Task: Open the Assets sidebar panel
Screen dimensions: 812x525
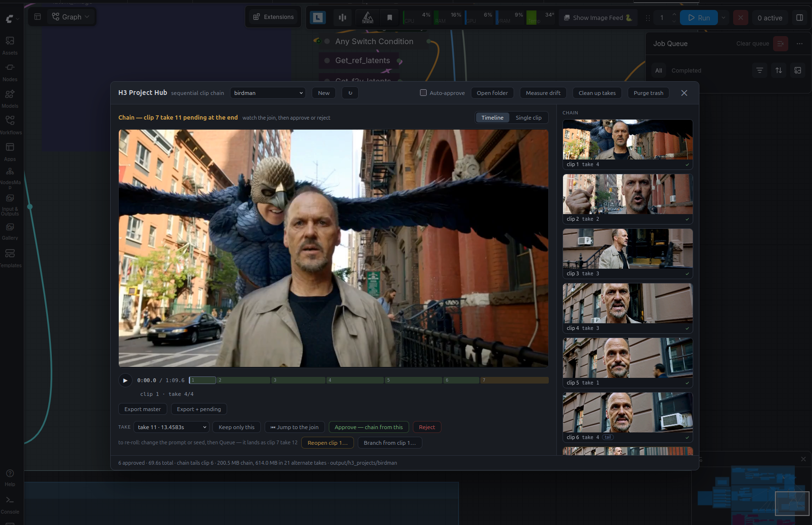Action: point(10,46)
